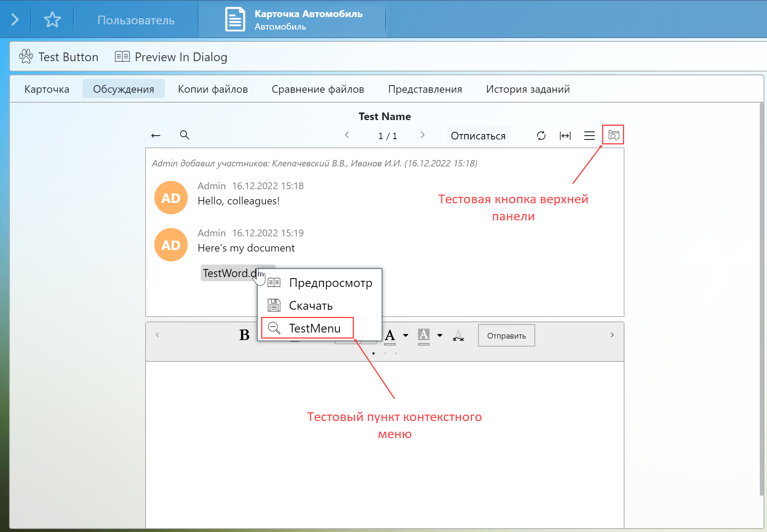Click the back arrow in discussion toolbar

point(156,136)
